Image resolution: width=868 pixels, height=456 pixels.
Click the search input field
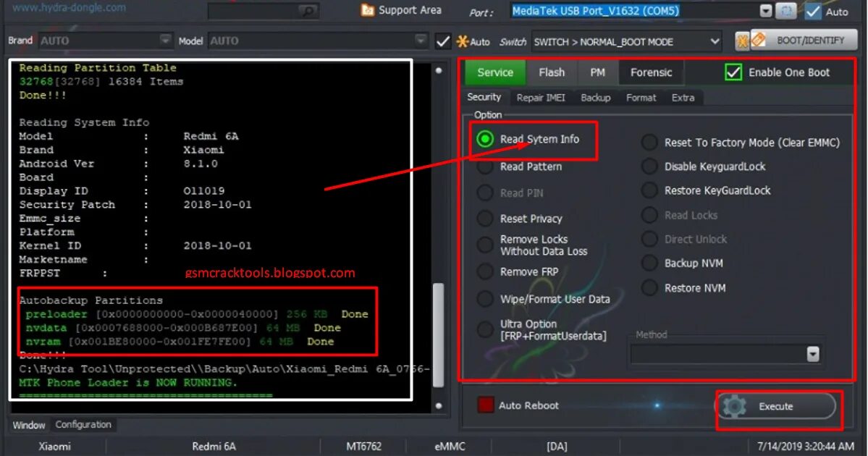263,11
